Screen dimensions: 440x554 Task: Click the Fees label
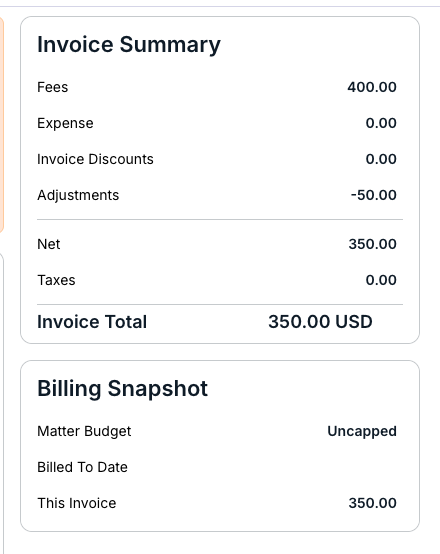[x=52, y=87]
